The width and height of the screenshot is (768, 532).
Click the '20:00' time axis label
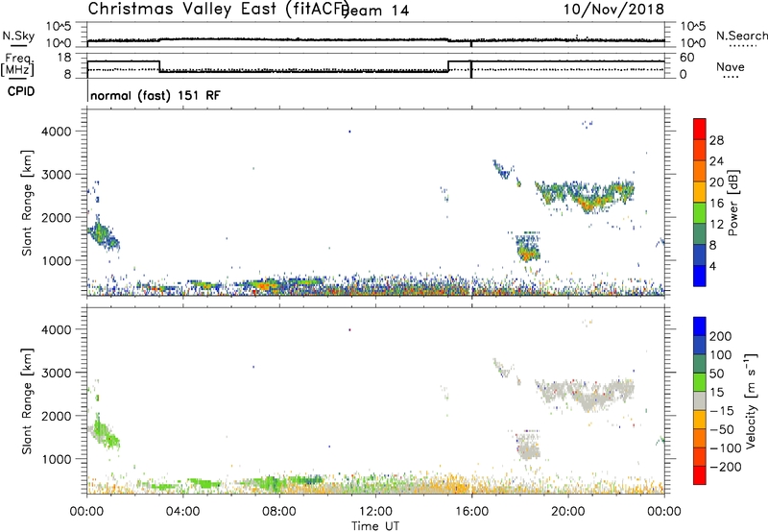coord(568,512)
